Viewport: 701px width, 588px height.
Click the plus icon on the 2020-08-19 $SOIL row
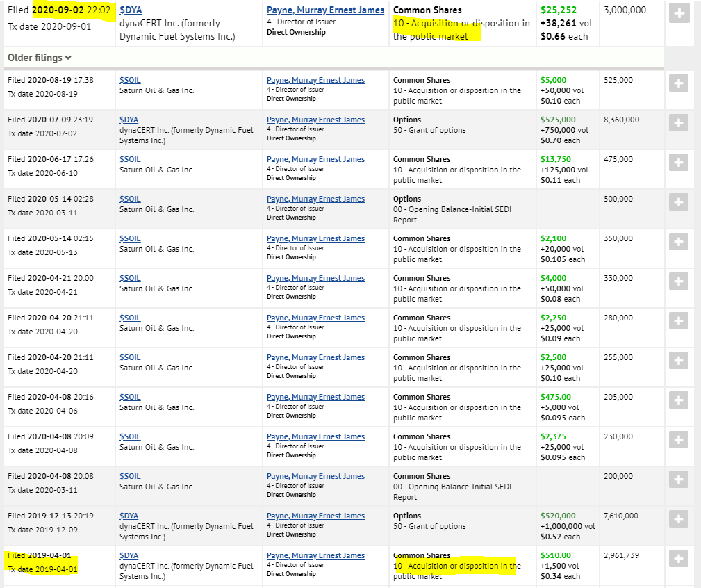[x=679, y=83]
